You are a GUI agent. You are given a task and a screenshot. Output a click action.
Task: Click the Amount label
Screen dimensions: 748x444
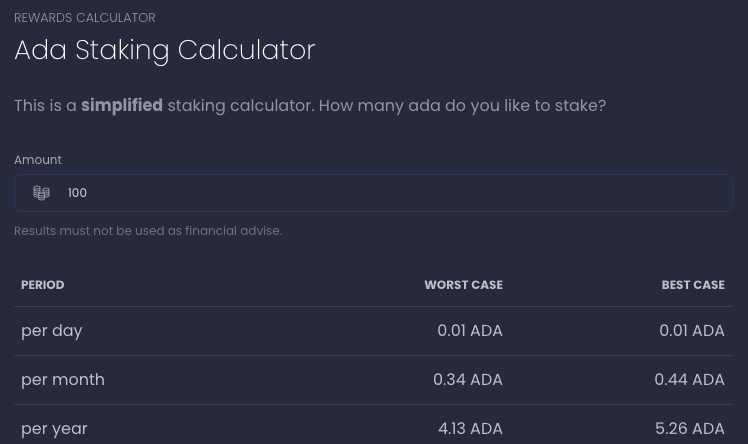tap(38, 160)
